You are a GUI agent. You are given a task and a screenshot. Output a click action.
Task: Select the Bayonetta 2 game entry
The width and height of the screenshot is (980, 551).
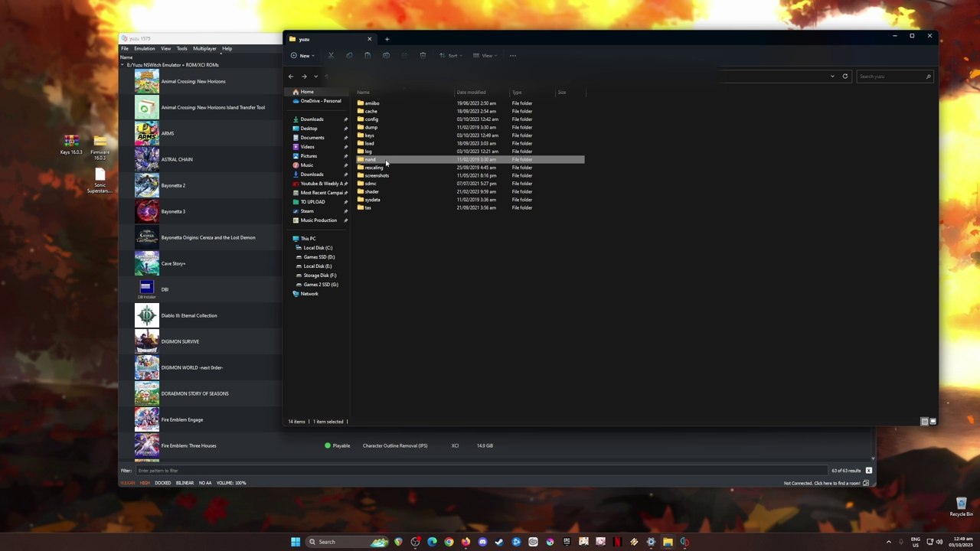tap(173, 186)
